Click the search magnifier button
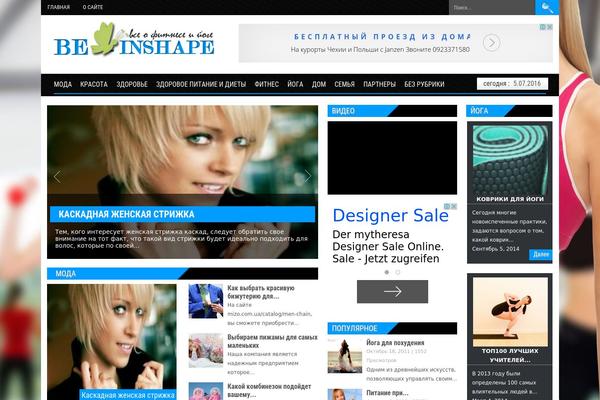This screenshot has height=400, width=600. (546, 7)
